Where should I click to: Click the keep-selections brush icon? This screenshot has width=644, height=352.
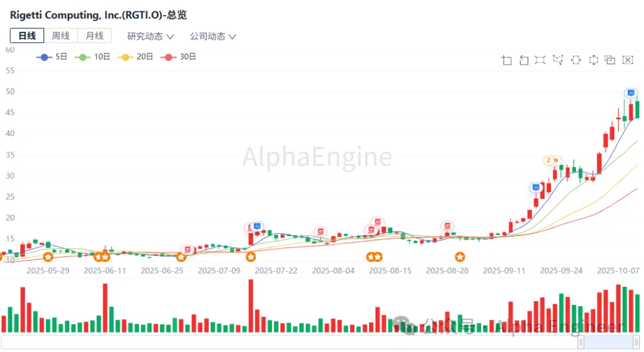(610, 60)
